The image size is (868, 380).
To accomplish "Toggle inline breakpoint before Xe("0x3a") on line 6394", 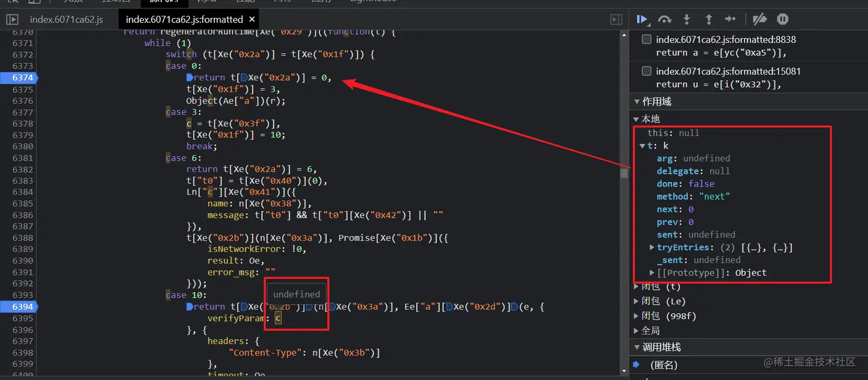I will [x=332, y=307].
